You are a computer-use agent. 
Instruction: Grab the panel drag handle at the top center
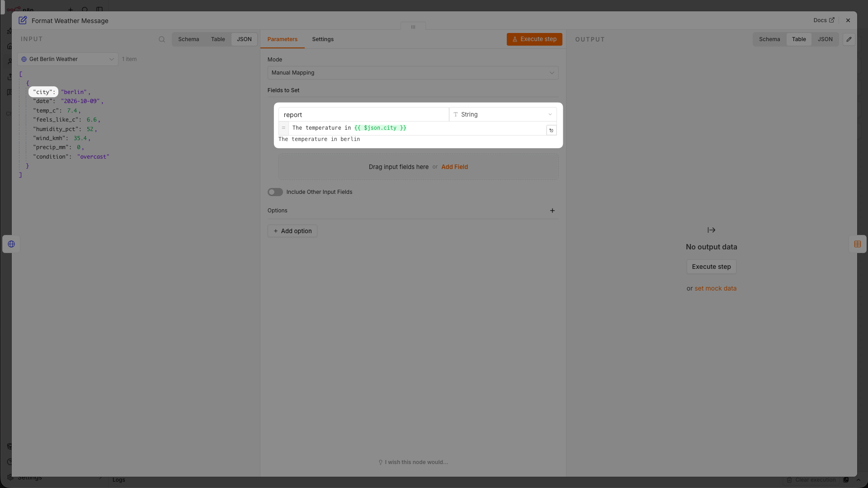[413, 27]
